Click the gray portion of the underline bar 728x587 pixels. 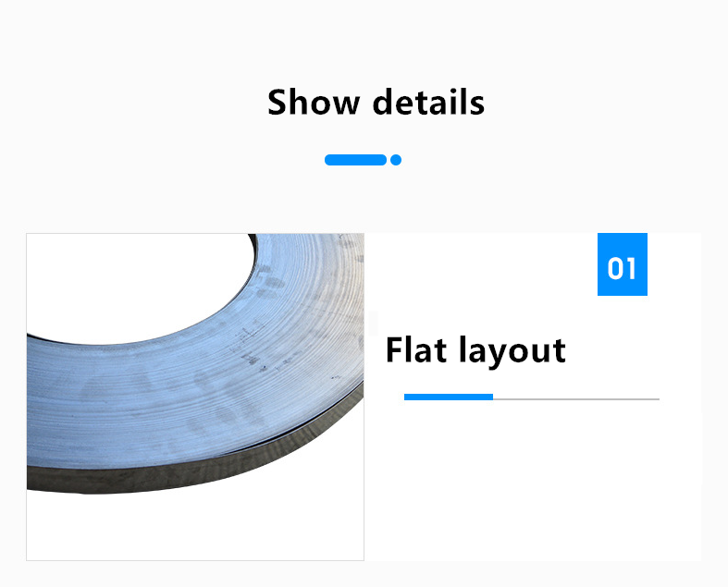[576, 398]
